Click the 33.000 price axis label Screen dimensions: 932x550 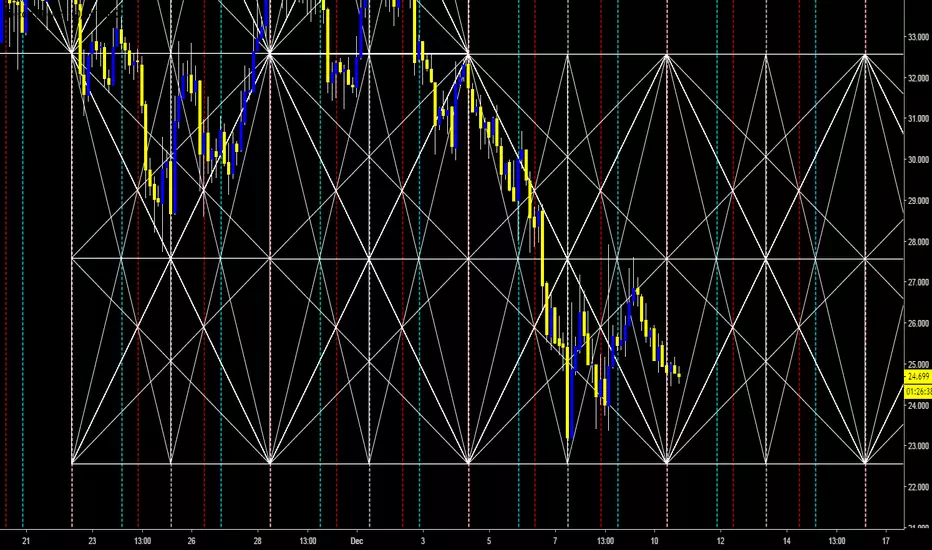[x=918, y=37]
